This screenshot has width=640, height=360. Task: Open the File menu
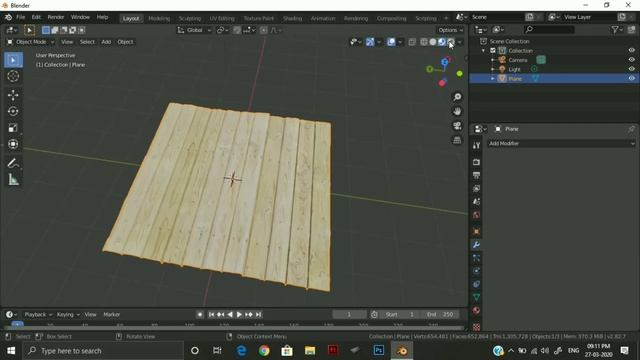[20, 17]
